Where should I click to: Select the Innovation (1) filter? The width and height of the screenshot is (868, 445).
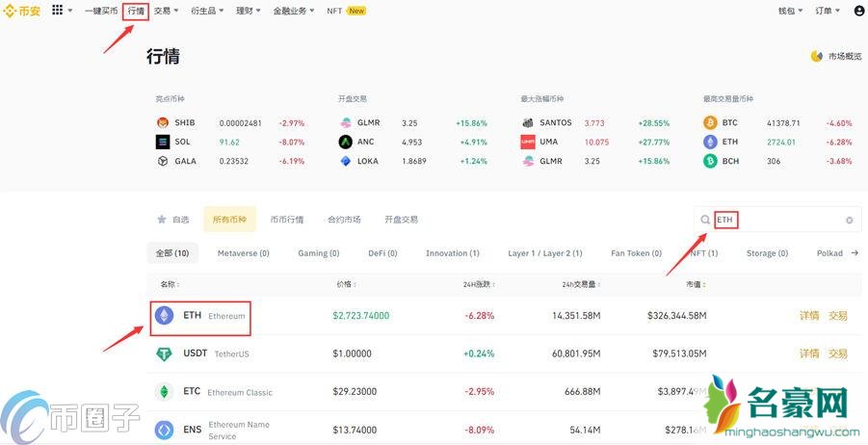pos(452,253)
